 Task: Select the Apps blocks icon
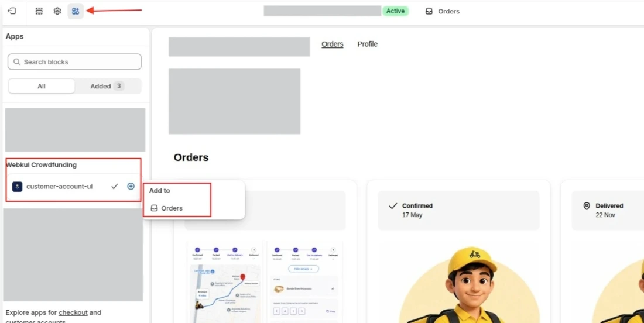(76, 11)
